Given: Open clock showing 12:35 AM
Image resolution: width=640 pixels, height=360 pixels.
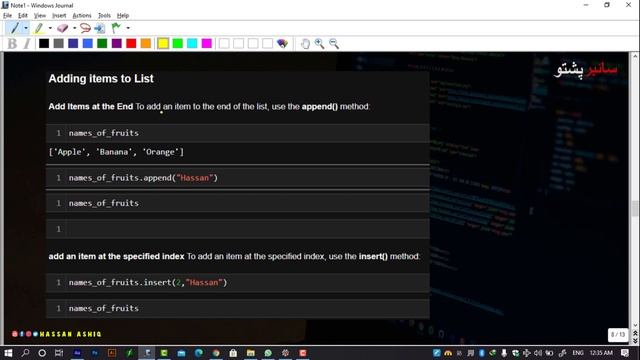Looking at the screenshot, I should click(601, 353).
